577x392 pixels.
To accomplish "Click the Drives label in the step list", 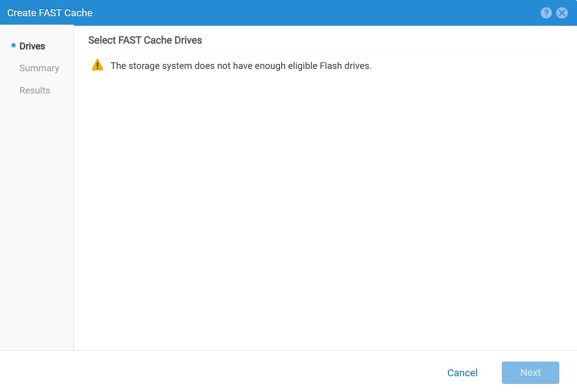I will (32, 46).
